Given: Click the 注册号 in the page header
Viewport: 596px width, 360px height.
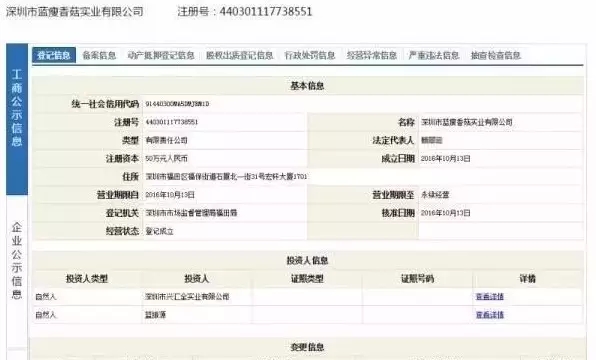Looking at the screenshot, I should point(245,11).
